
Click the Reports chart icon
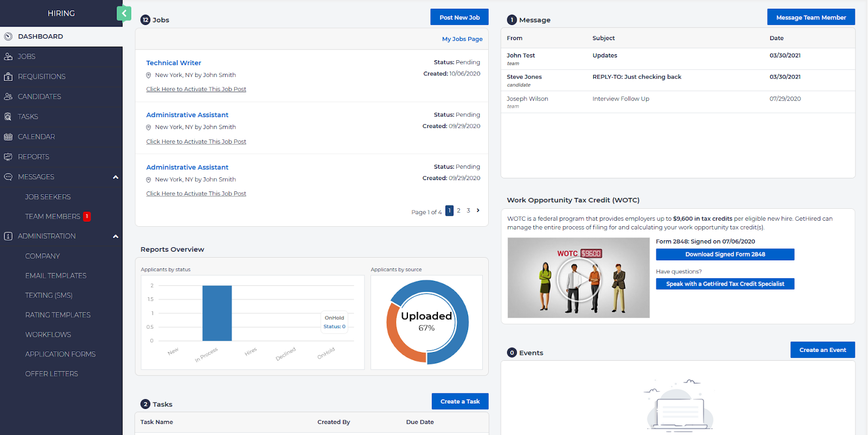pyautogui.click(x=8, y=157)
